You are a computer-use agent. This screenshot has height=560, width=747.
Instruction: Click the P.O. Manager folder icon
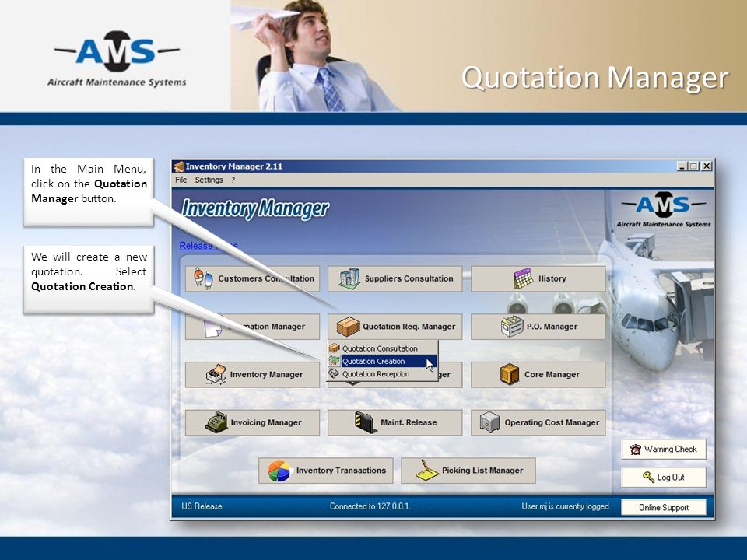(512, 327)
